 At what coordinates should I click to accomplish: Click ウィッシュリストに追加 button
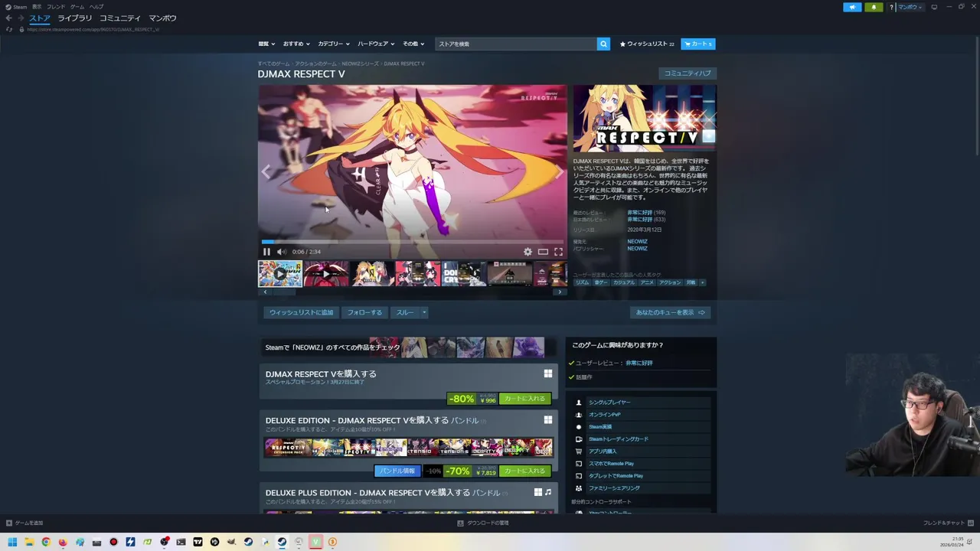click(x=301, y=312)
